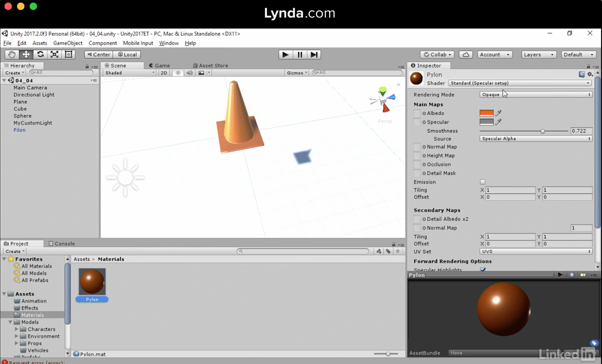Image resolution: width=602 pixels, height=364 pixels.
Task: Click the Project search field
Action: 303,251
